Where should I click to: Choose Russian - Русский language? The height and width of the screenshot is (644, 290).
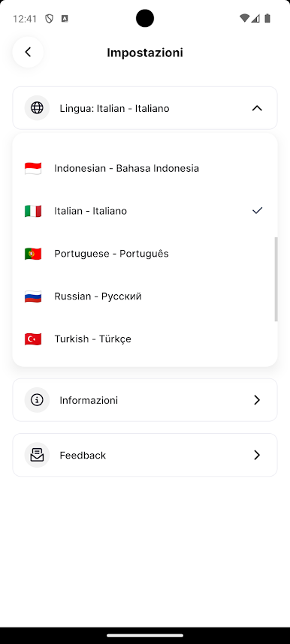pyautogui.click(x=145, y=296)
